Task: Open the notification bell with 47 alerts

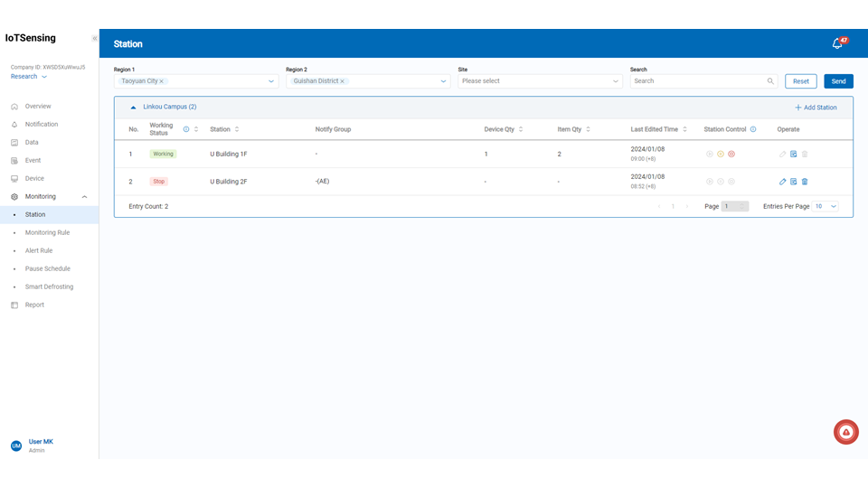Action: [837, 43]
